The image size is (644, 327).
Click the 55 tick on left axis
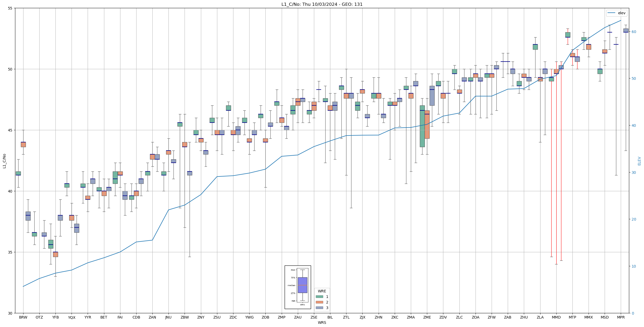coord(11,8)
